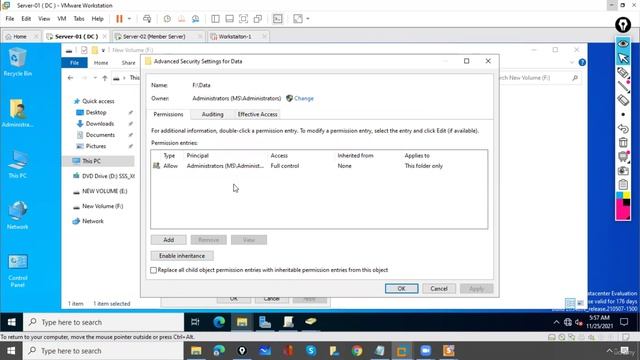This screenshot has height=360, width=640.
Task: Open the VMware Tabs menu
Action: [79, 19]
